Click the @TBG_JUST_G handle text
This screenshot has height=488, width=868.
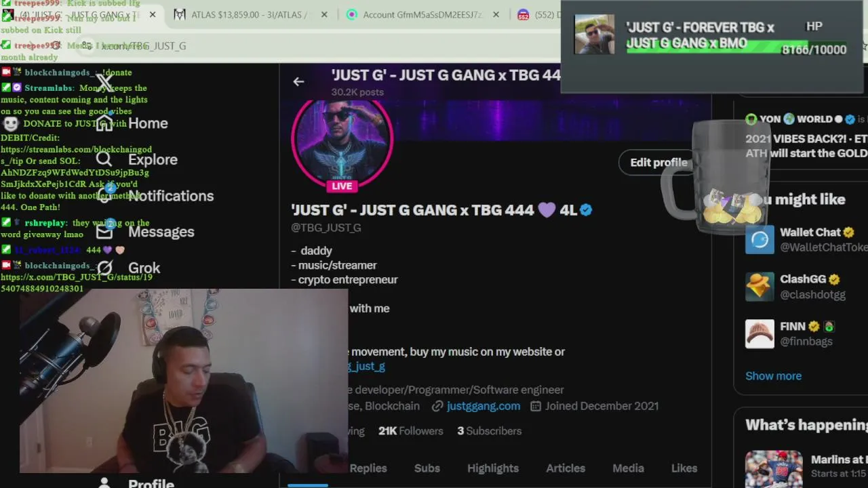tap(326, 228)
